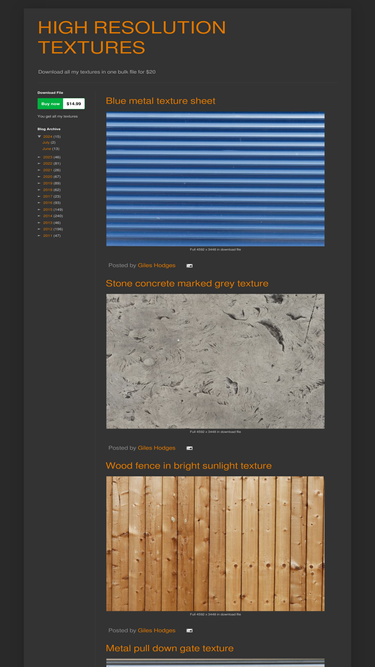The image size is (375, 667).
Task: Click the email icon under the Stone concrete post
Action: coord(190,448)
